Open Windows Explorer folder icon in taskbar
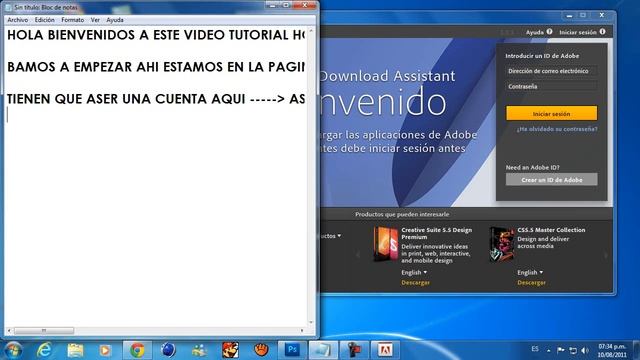This screenshot has width=640, height=360. [75, 350]
